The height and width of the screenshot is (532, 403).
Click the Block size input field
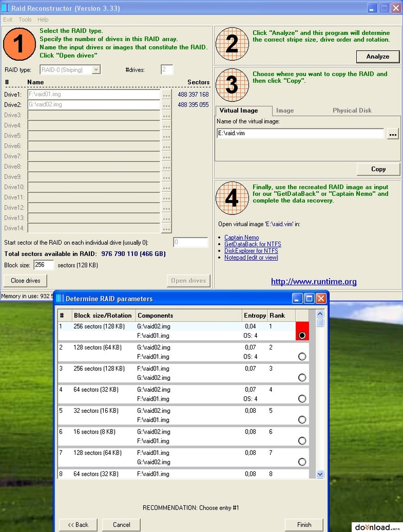(44, 265)
